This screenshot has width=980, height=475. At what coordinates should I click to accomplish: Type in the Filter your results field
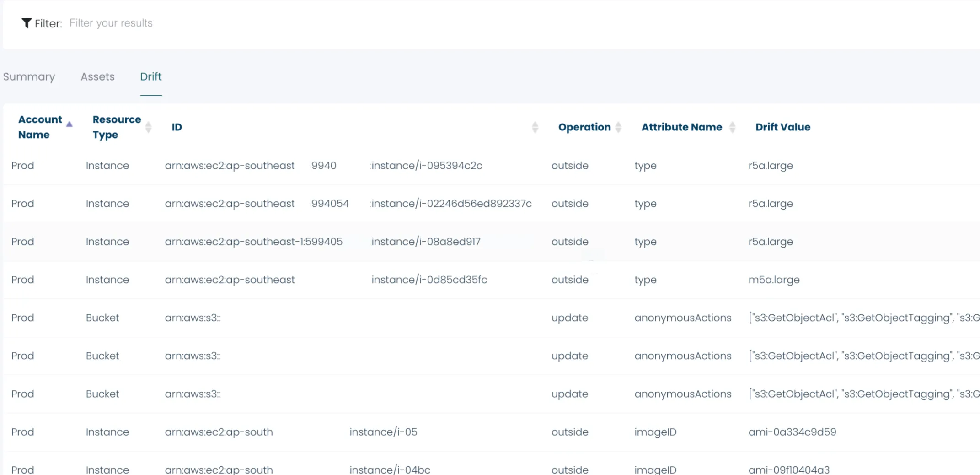(183, 23)
